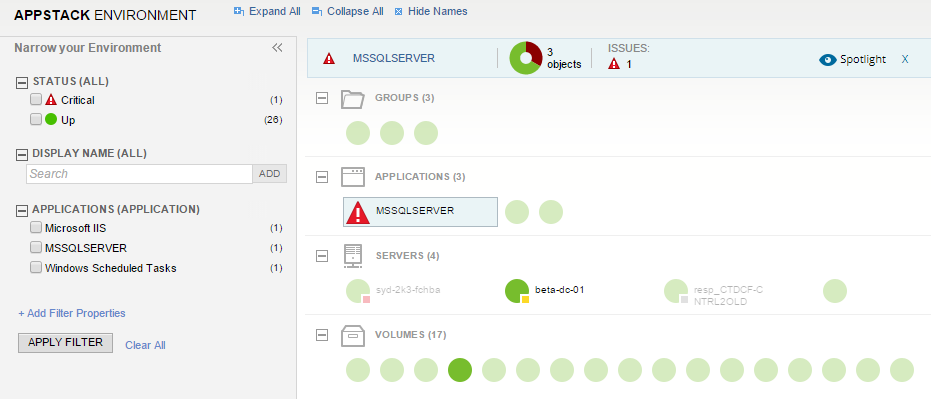Collapse the Narrow your Environment panel

click(277, 48)
